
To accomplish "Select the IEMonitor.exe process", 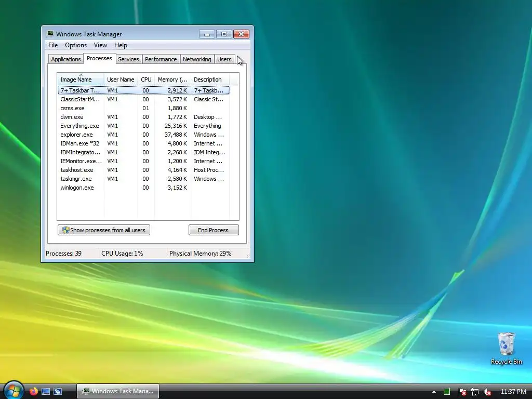I will point(143,161).
